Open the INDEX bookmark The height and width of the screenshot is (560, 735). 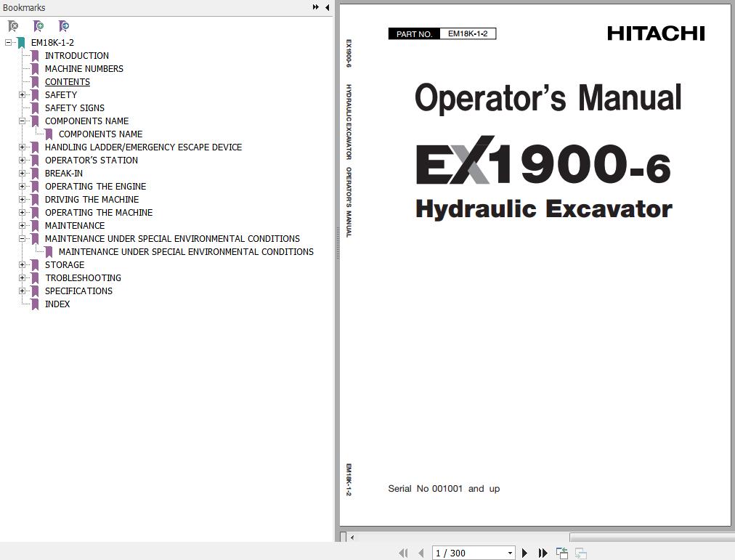(57, 304)
